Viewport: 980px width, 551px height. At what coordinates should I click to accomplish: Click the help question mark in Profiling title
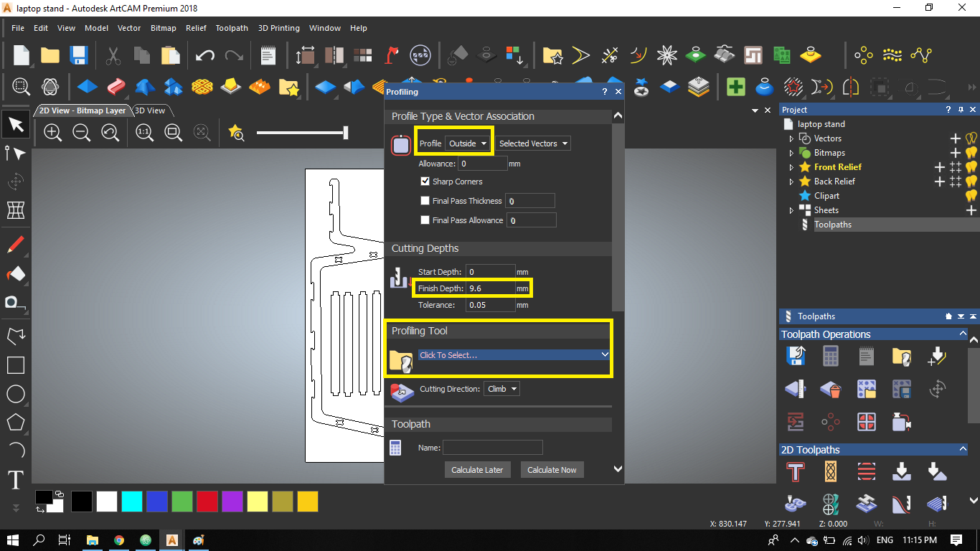click(605, 92)
